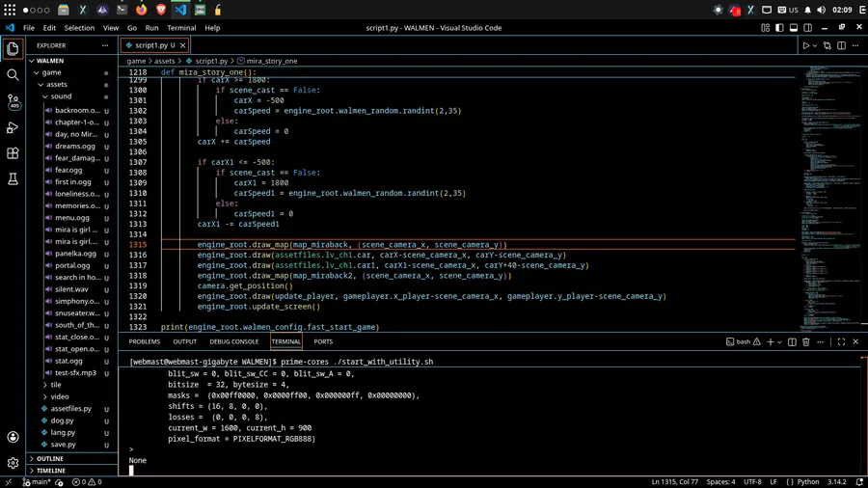
Task: Open editor More Actions ellipsis
Action: tap(855, 45)
